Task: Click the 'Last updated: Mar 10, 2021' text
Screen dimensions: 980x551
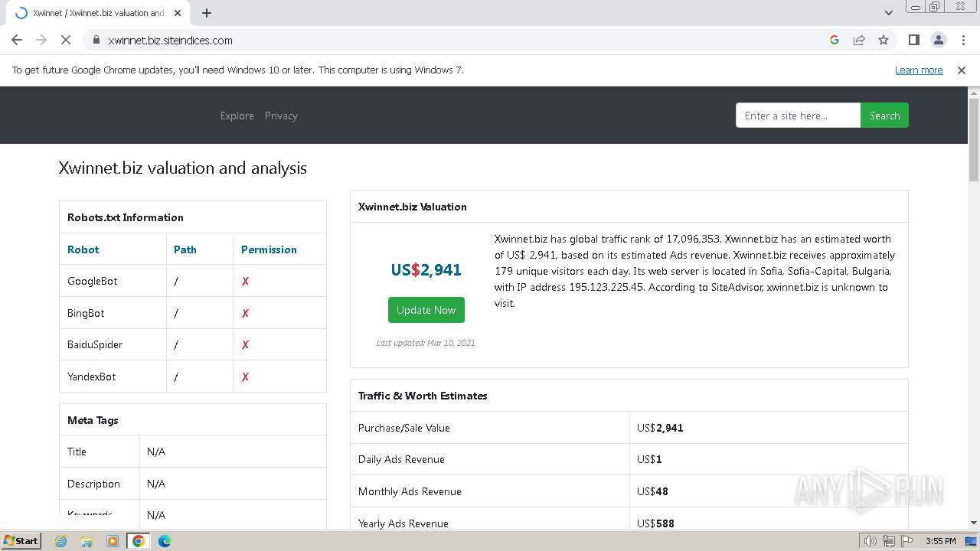Action: pos(426,343)
